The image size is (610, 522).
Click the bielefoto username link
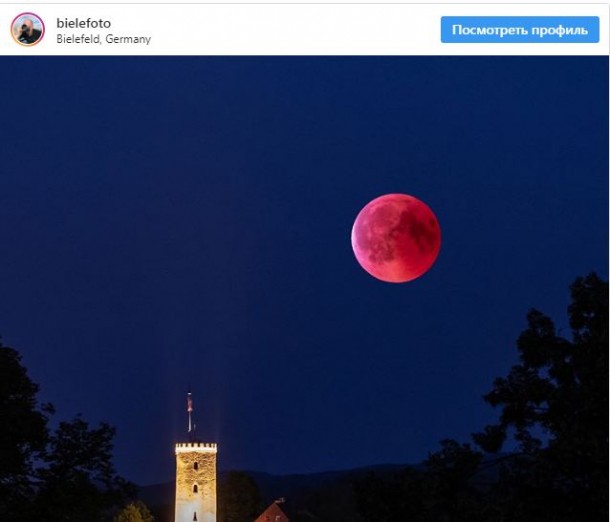click(84, 23)
